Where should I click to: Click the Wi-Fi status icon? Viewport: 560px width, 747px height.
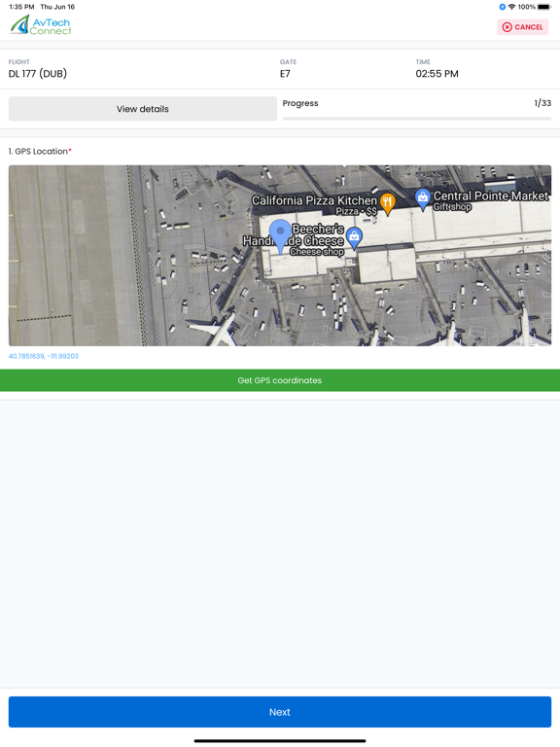512,7
